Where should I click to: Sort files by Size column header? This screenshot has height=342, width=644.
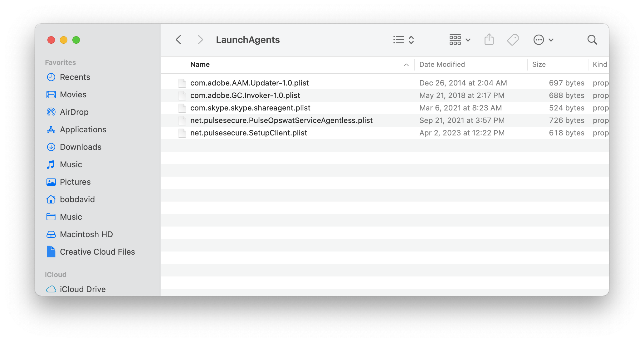(539, 65)
